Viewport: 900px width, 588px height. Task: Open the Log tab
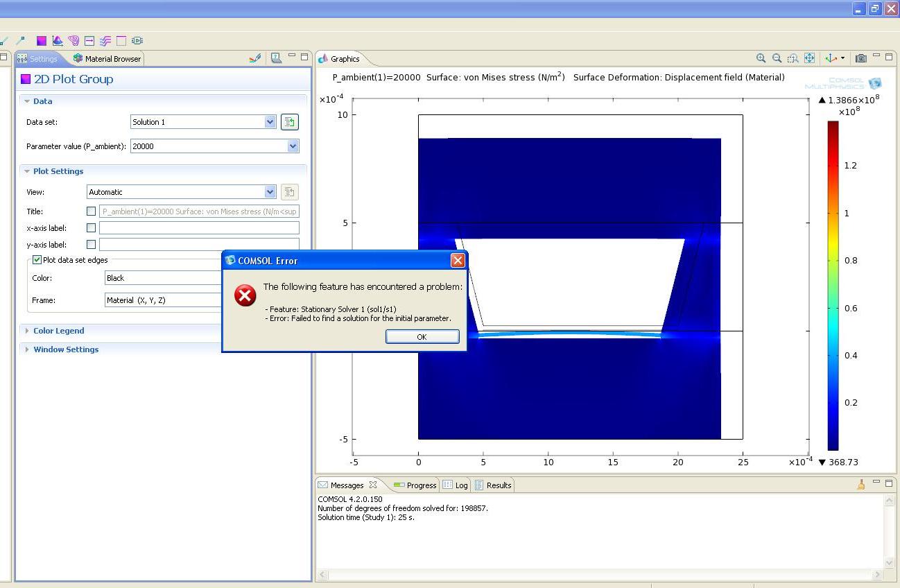[456, 485]
